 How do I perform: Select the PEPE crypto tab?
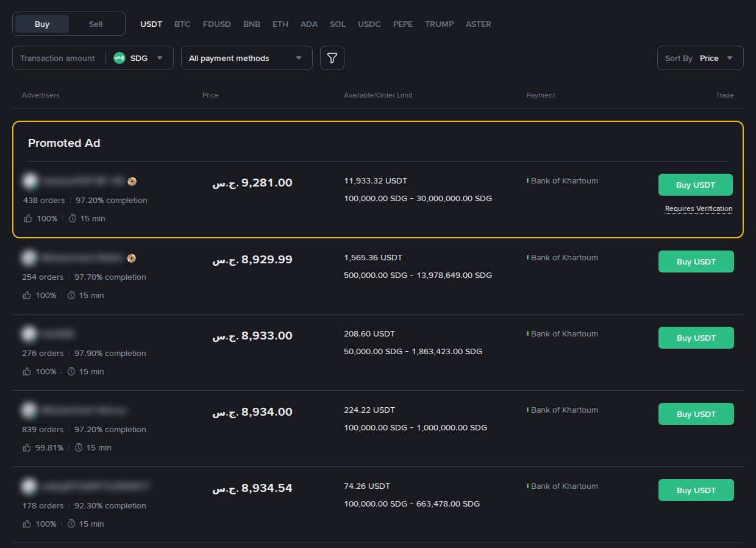[403, 24]
